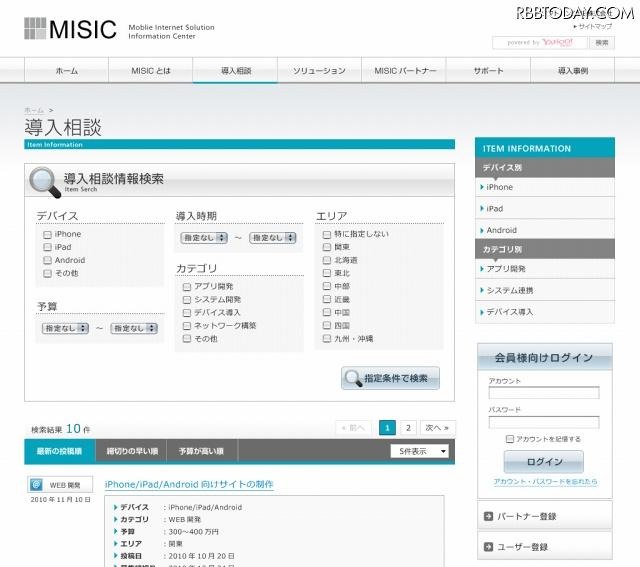This screenshot has height=567, width=640.
Task: Check the iPhone device checkbox
Action: point(47,234)
